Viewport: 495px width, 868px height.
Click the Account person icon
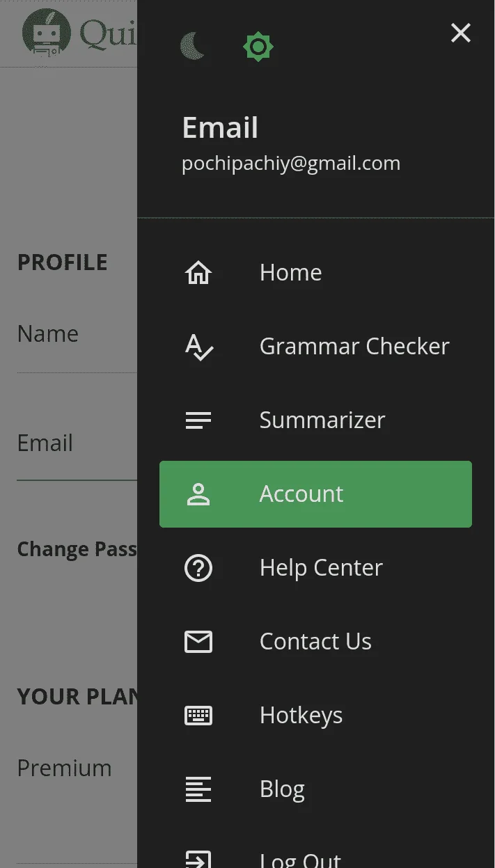(198, 494)
